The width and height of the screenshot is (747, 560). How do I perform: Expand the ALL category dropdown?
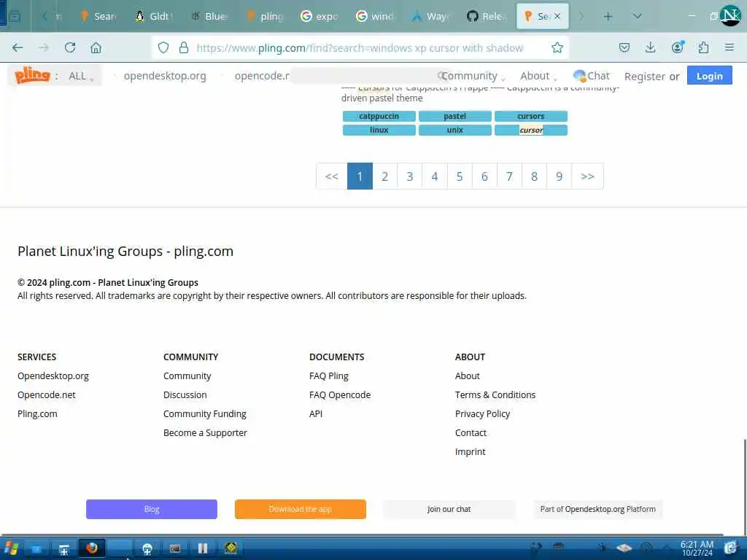(x=81, y=76)
